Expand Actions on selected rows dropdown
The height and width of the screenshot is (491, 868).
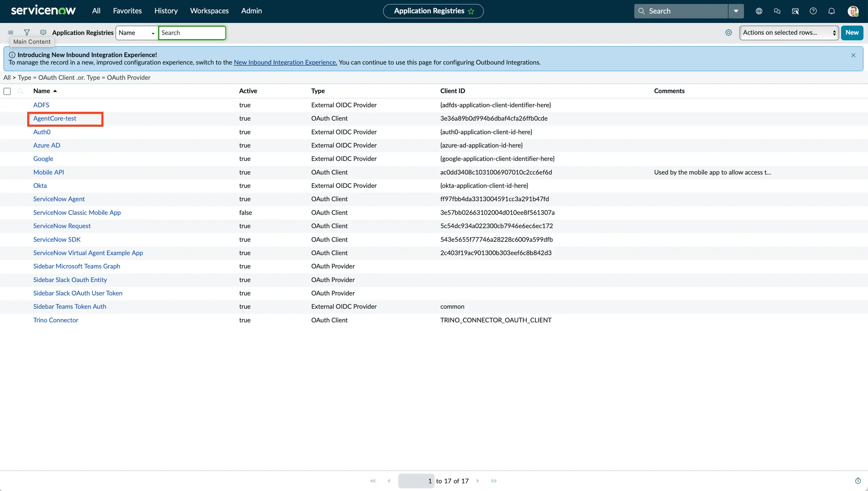click(x=789, y=33)
